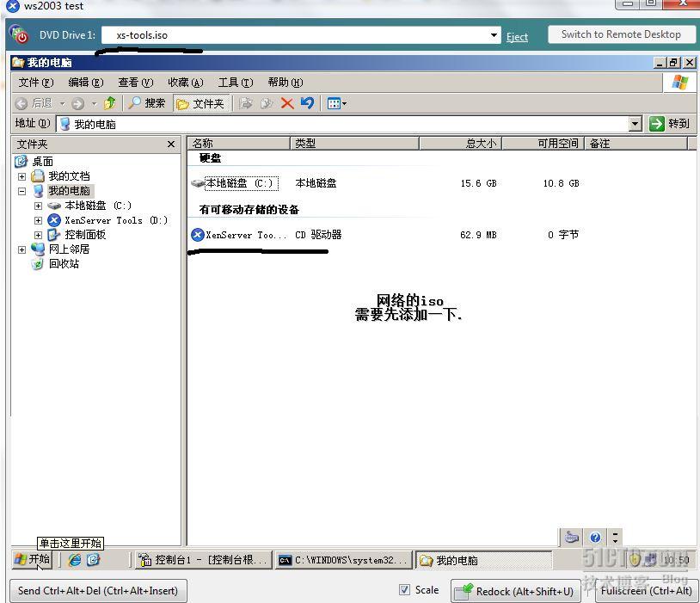Image resolution: width=700 pixels, height=603 pixels.
Task: Open the 编辑(E) menu
Action: 86,83
